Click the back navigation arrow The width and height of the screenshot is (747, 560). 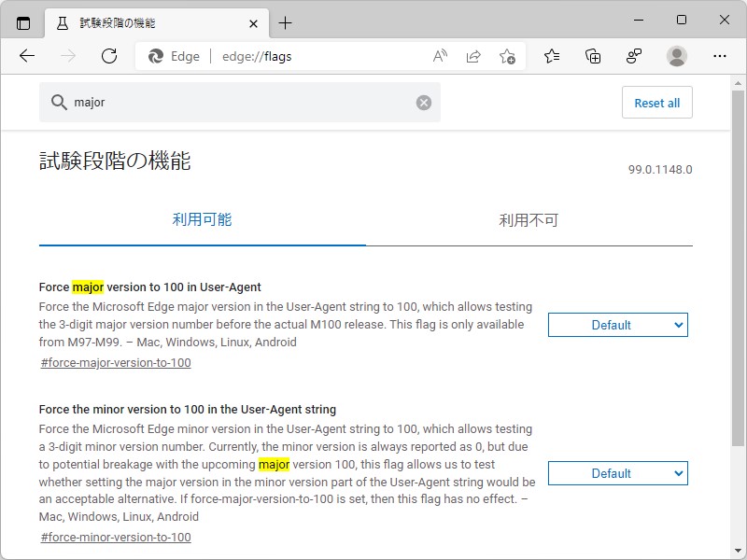pyautogui.click(x=27, y=56)
